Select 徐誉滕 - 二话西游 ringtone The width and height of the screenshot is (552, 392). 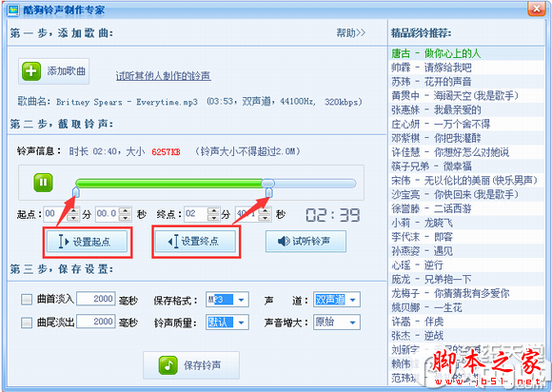click(x=466, y=208)
